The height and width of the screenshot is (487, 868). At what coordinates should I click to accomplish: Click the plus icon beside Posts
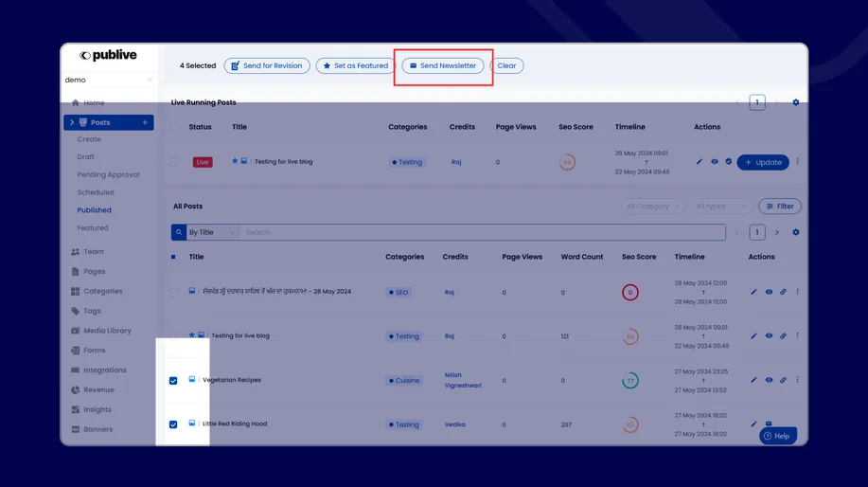tap(145, 122)
